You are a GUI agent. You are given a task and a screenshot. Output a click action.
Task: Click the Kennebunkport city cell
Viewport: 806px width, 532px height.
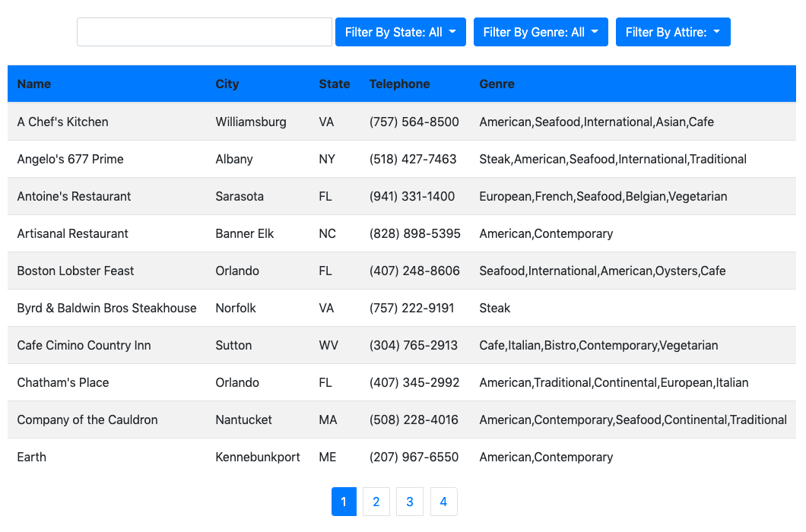point(258,457)
